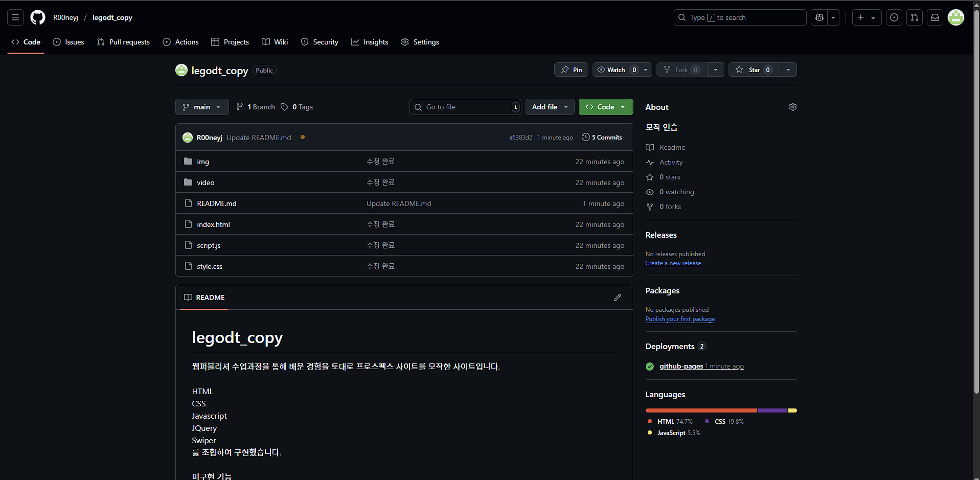Switch to the Actions tab

pyautogui.click(x=180, y=42)
